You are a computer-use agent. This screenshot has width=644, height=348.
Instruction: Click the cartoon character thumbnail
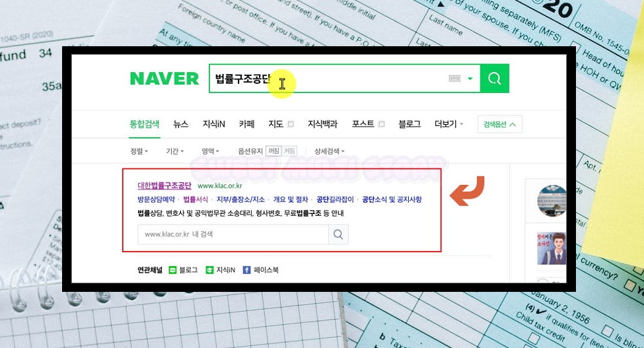tap(552, 249)
